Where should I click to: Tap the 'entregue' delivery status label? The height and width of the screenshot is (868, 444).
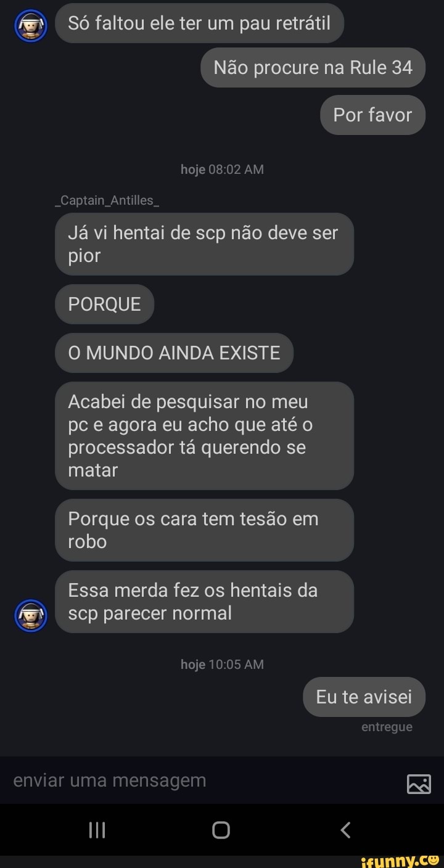coord(387,727)
